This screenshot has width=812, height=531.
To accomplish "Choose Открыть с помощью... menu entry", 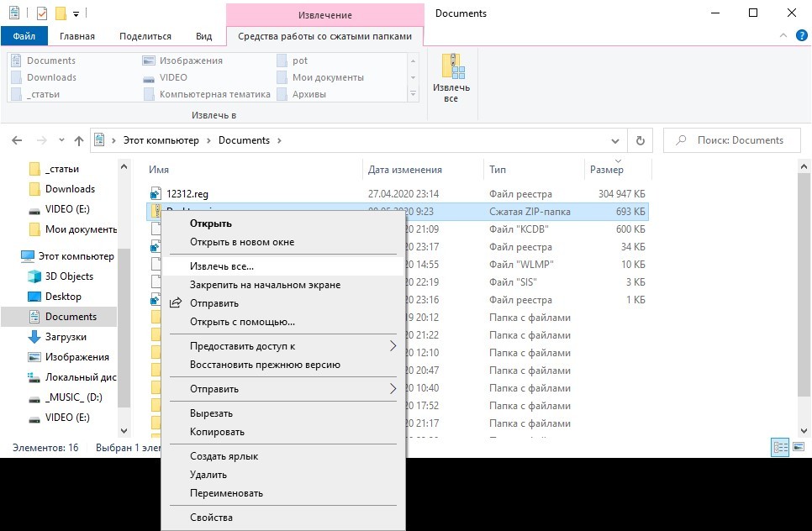I will point(282,322).
